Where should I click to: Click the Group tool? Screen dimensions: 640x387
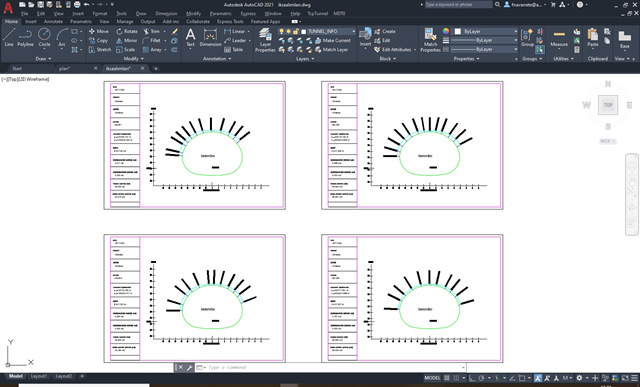(x=527, y=37)
